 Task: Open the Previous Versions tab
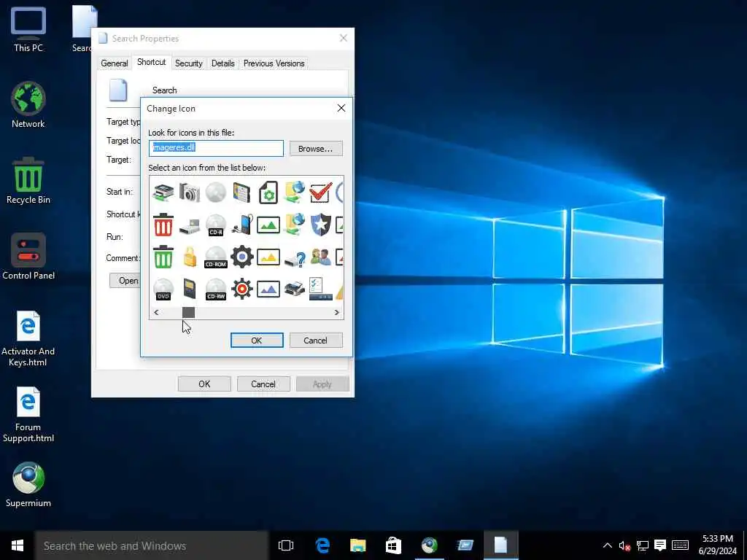pos(274,63)
